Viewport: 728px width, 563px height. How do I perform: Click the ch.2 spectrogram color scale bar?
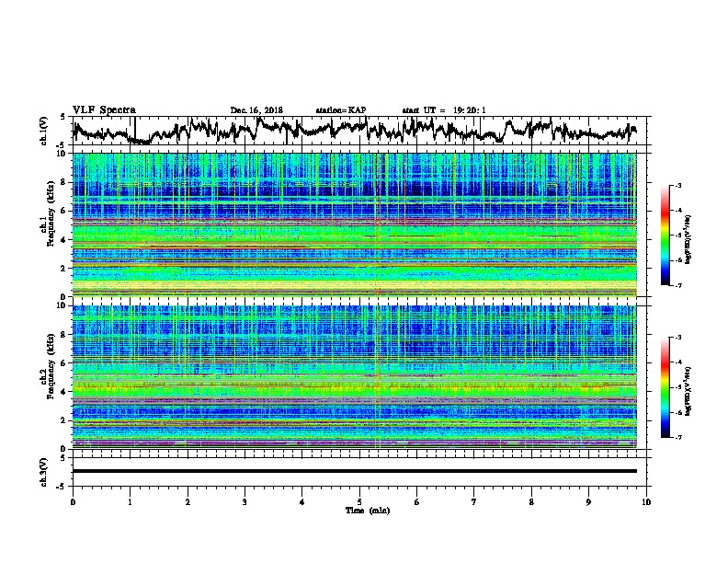tap(665, 387)
